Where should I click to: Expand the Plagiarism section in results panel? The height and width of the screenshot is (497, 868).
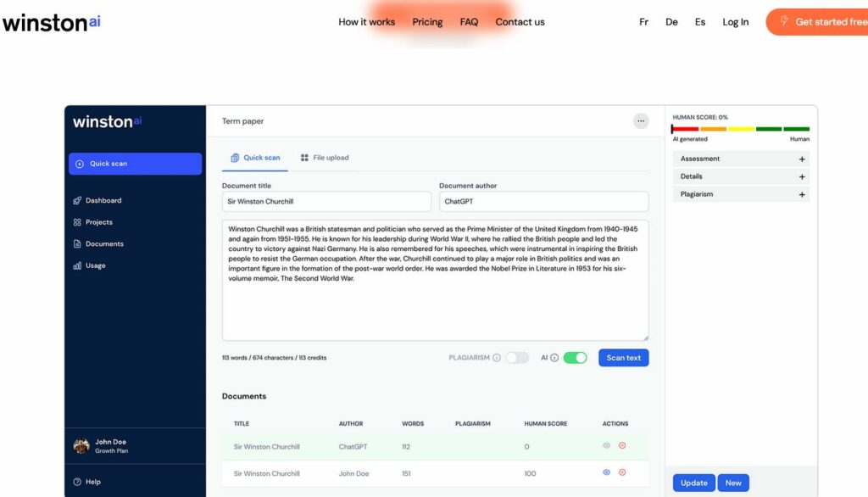point(741,194)
